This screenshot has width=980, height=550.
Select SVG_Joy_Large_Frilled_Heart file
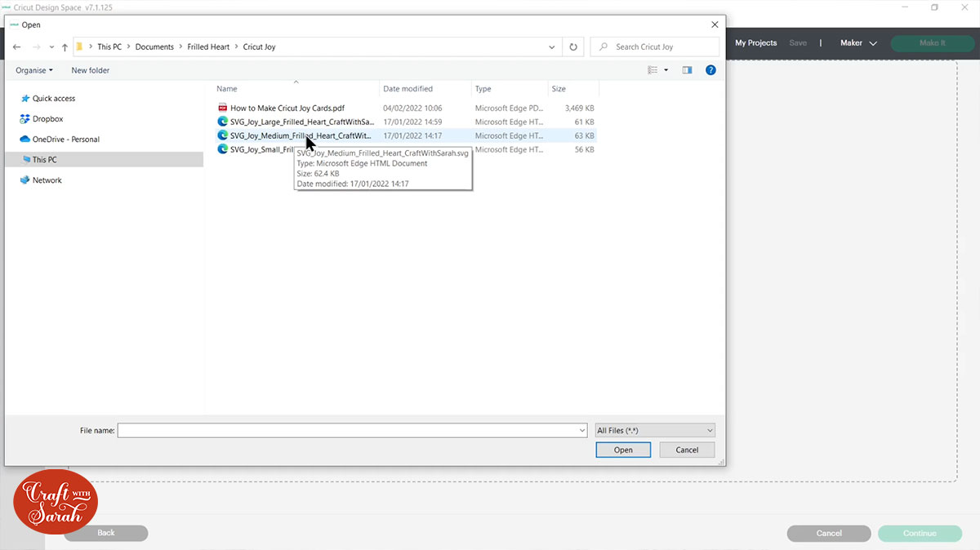pos(301,122)
